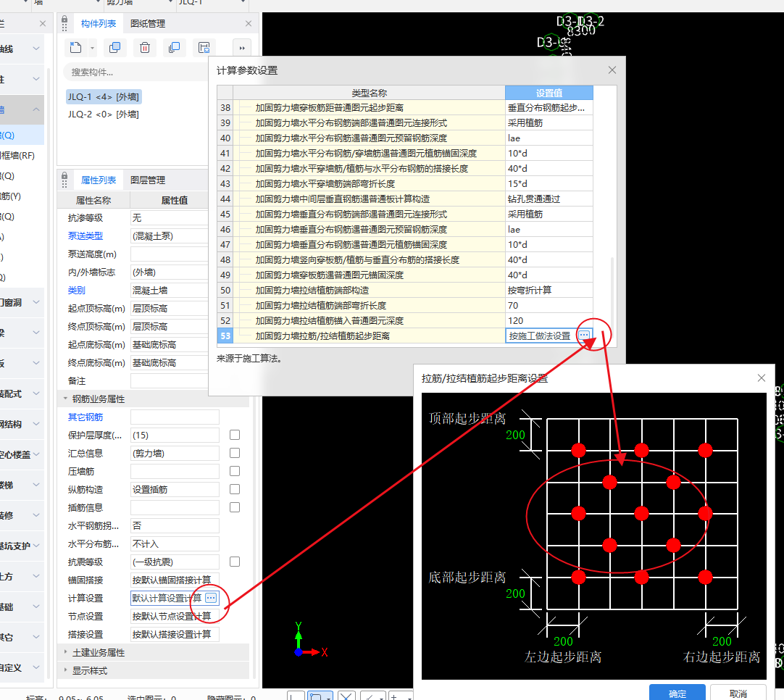Select 框墙(RF) item in left sidebar
This screenshot has width=784, height=700.
point(19,156)
